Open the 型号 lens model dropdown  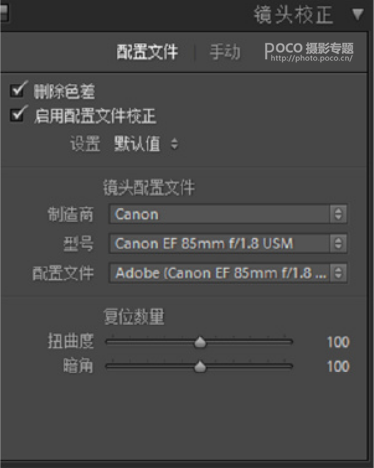(x=228, y=243)
